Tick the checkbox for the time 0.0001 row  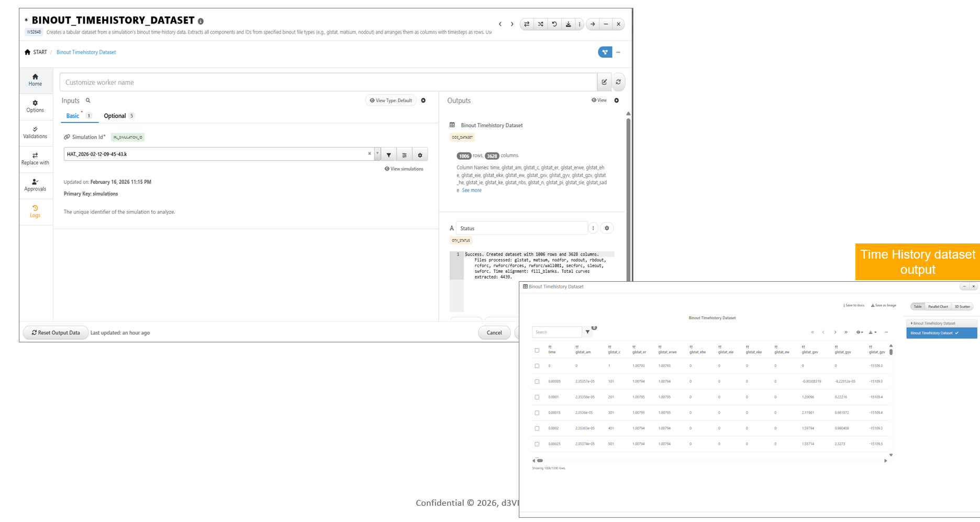coord(537,397)
